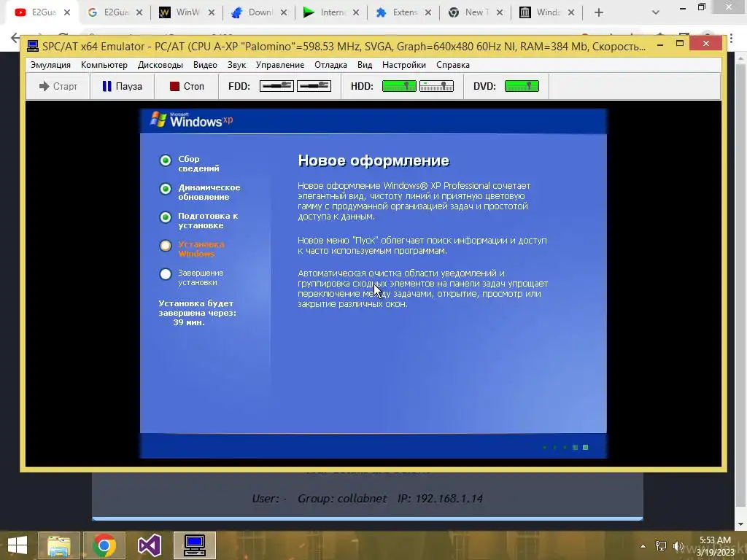747x560 pixels.
Task: Click the Установка Windows step indicator
Action: (x=166, y=246)
